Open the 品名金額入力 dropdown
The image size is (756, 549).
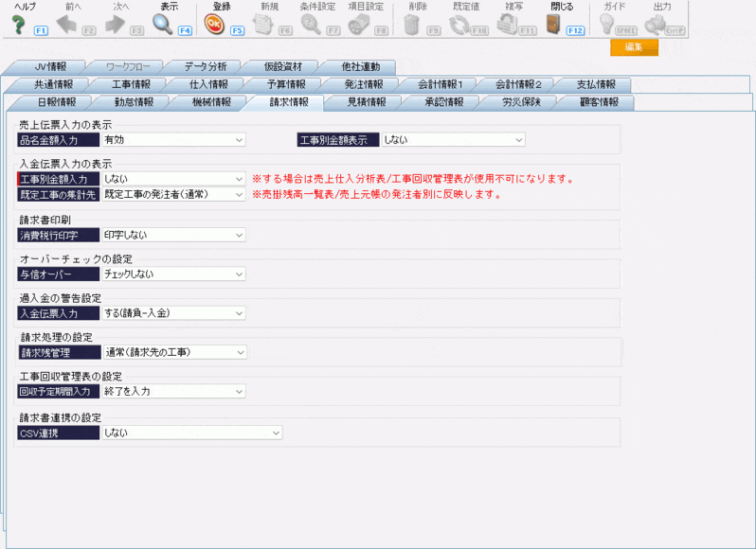tap(172, 140)
